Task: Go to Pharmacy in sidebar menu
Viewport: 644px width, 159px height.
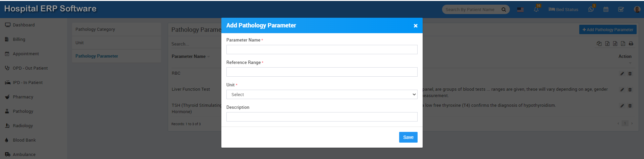Action: [23, 97]
